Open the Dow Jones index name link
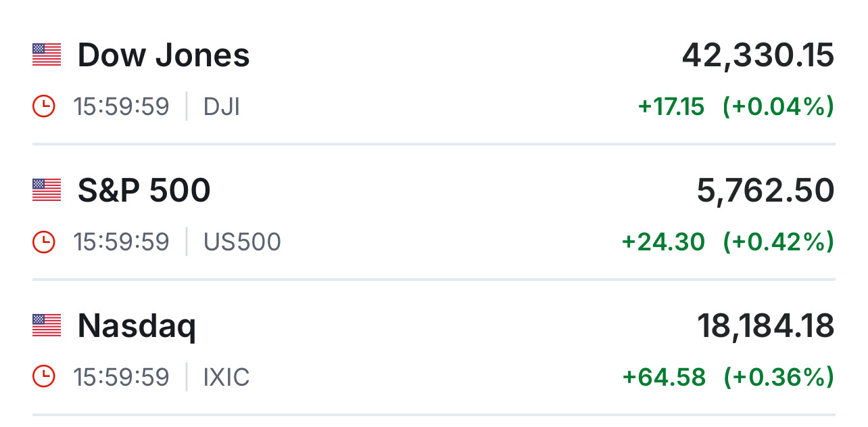Screen dimensions: 868x427 (x=164, y=55)
